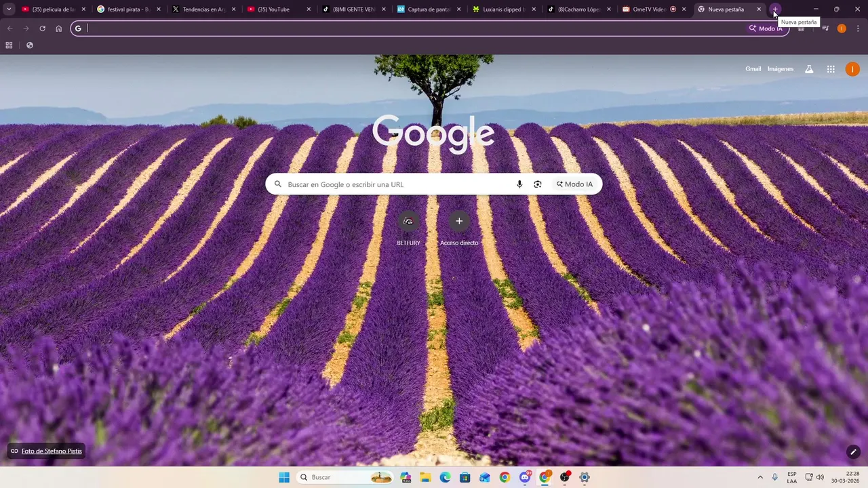Image resolution: width=868 pixels, height=488 pixels.
Task: Open Microsoft Store from the taskbar
Action: (465, 477)
